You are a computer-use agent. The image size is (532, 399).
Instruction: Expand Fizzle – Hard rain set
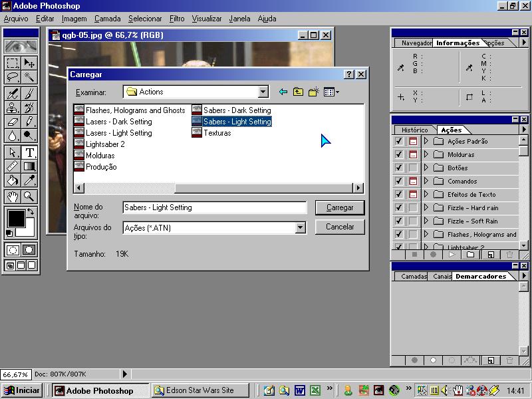[x=426, y=207]
